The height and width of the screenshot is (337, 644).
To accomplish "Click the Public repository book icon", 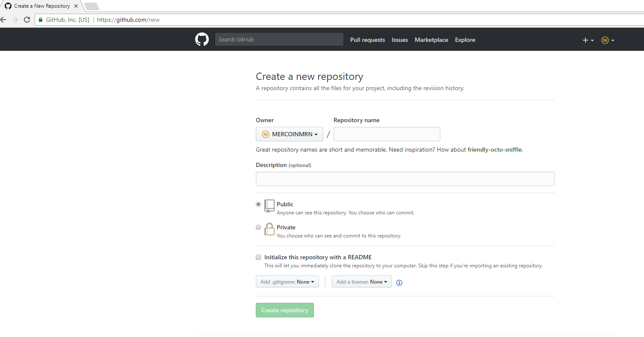I will (269, 206).
